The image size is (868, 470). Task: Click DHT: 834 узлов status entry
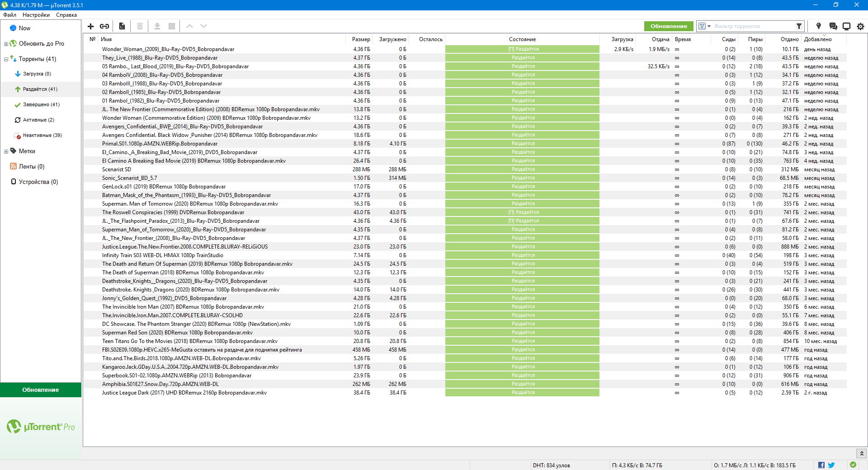pos(551,465)
